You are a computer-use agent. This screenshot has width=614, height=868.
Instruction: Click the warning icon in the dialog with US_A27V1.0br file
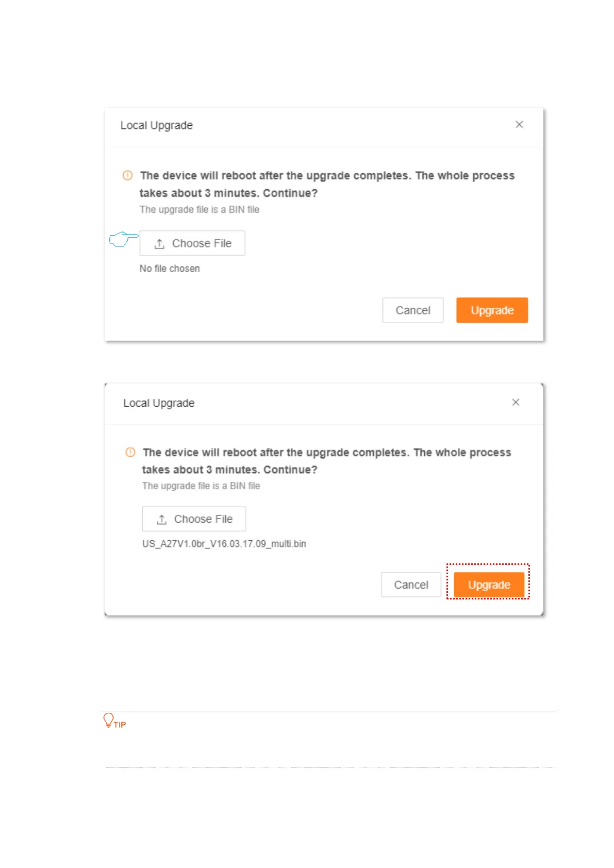(x=130, y=452)
